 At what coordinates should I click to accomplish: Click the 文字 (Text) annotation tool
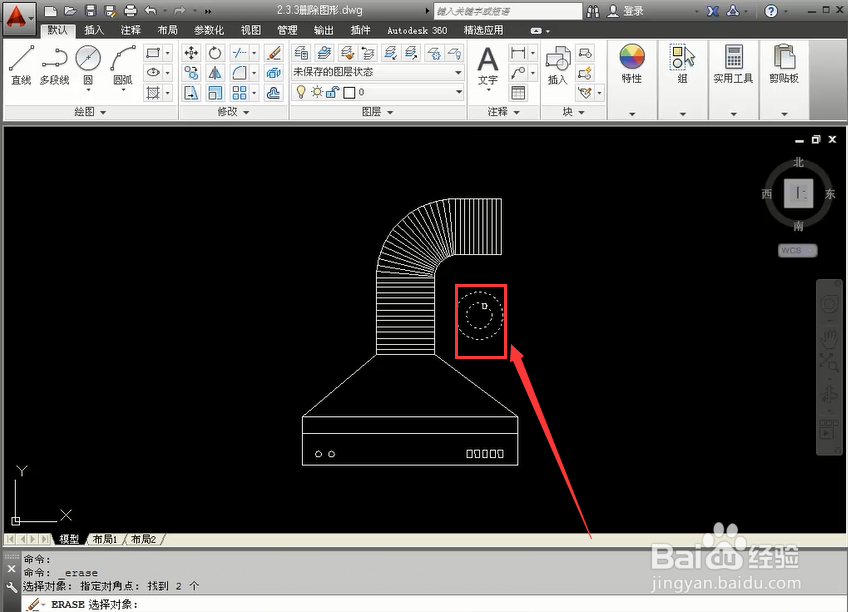tap(488, 66)
